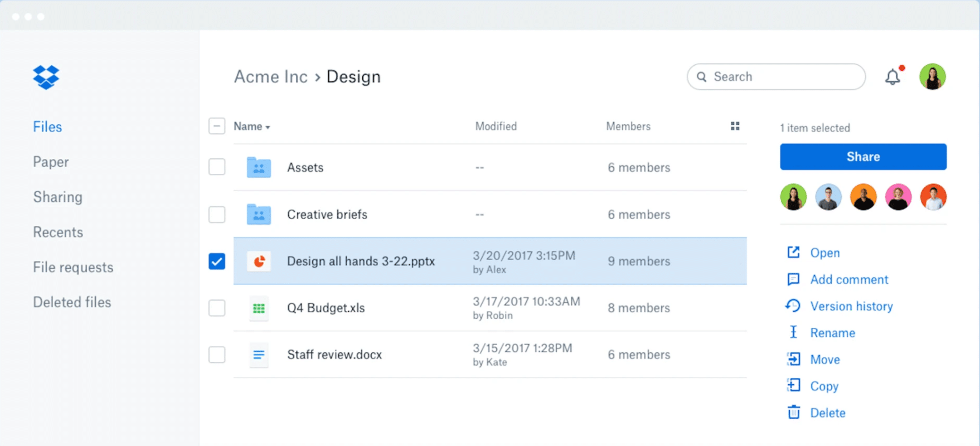Check the box for Staff review.docx
This screenshot has height=446, width=980.
pos(217,355)
